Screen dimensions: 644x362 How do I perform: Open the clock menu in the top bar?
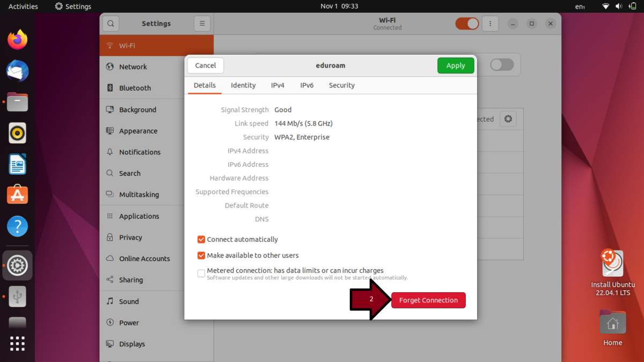(339, 6)
